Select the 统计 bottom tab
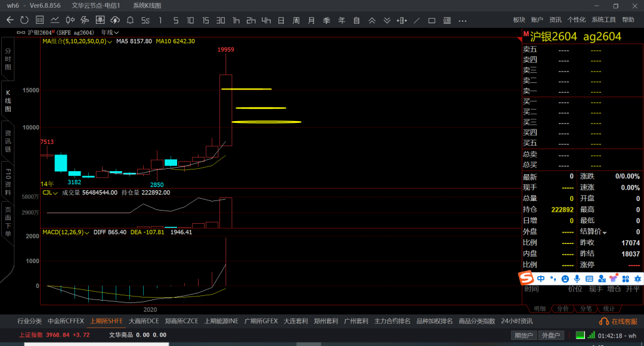The image size is (644, 346). (609, 308)
